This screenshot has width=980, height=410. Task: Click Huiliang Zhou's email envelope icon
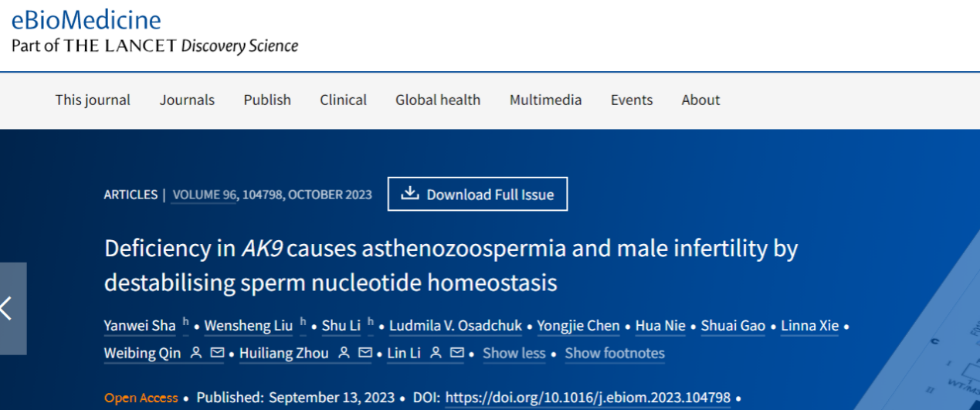coord(365,353)
